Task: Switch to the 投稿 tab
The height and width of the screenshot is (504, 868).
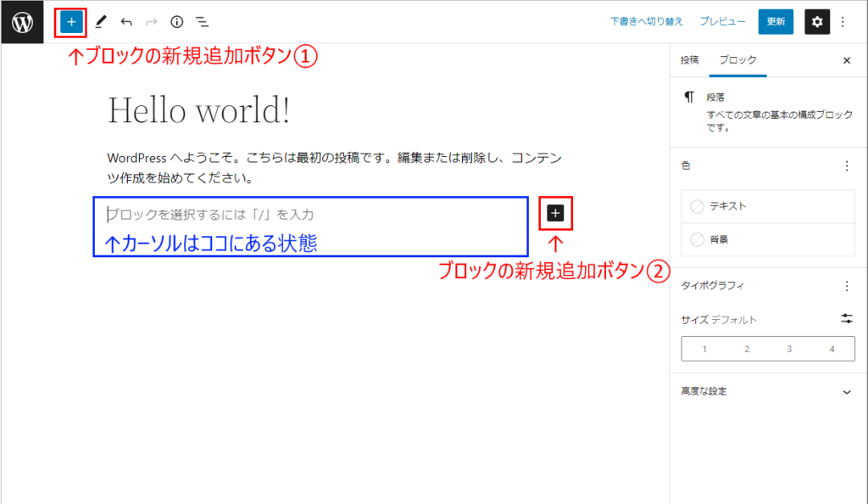Action: coord(689,60)
